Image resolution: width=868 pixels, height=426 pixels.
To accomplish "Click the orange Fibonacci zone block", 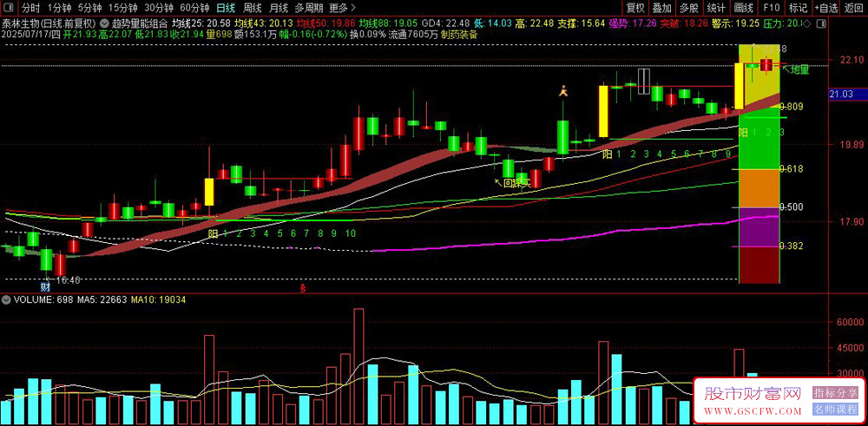I will (759, 188).
